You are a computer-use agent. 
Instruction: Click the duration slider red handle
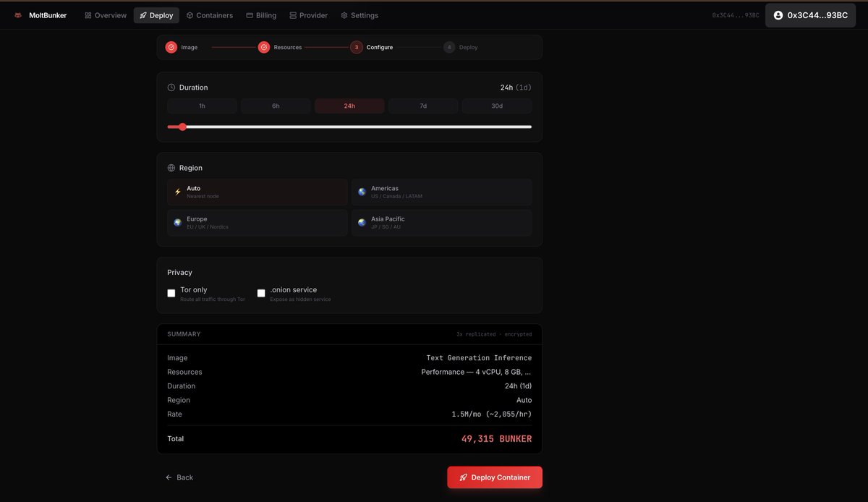pos(182,127)
